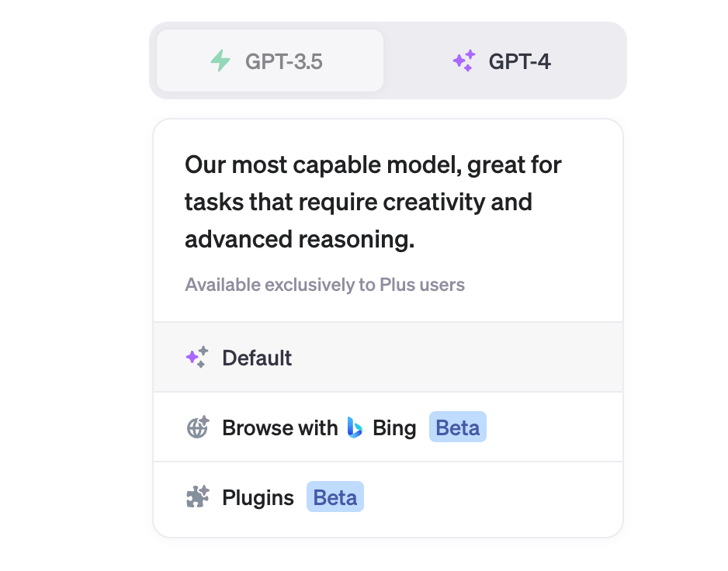The height and width of the screenshot is (571, 728).
Task: Click the purple sparkles icon beside GPT-4
Action: (464, 61)
